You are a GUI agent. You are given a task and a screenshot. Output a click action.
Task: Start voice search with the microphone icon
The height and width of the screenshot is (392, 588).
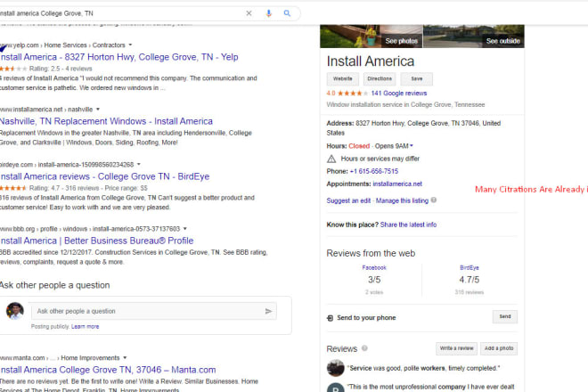(268, 13)
